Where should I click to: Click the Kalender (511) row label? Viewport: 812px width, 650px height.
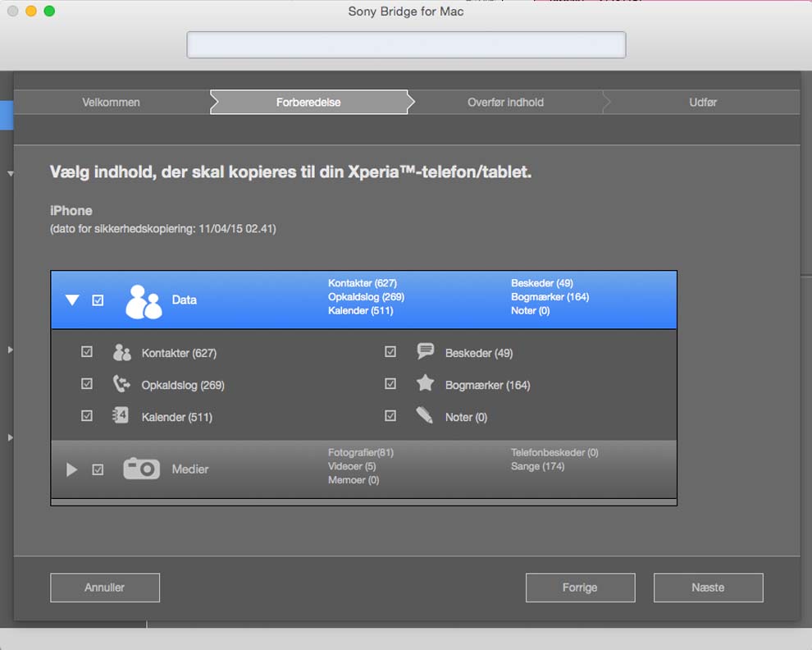(x=177, y=417)
